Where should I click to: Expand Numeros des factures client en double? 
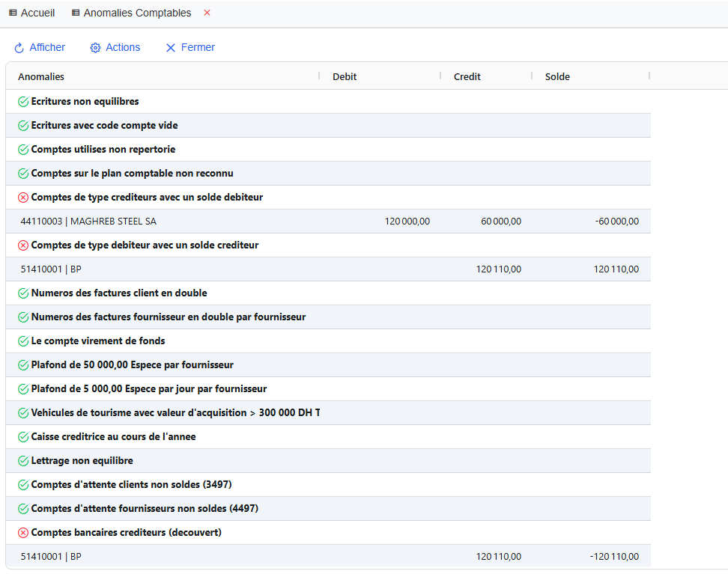click(119, 293)
